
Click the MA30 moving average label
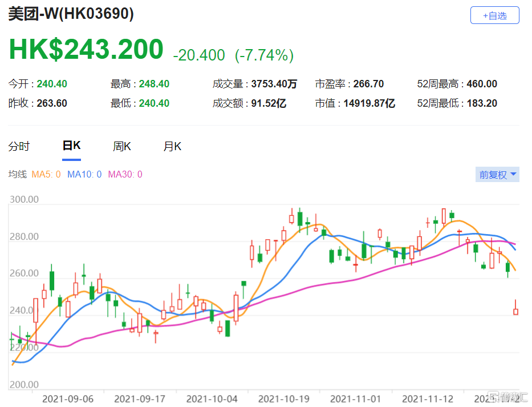pos(125,174)
